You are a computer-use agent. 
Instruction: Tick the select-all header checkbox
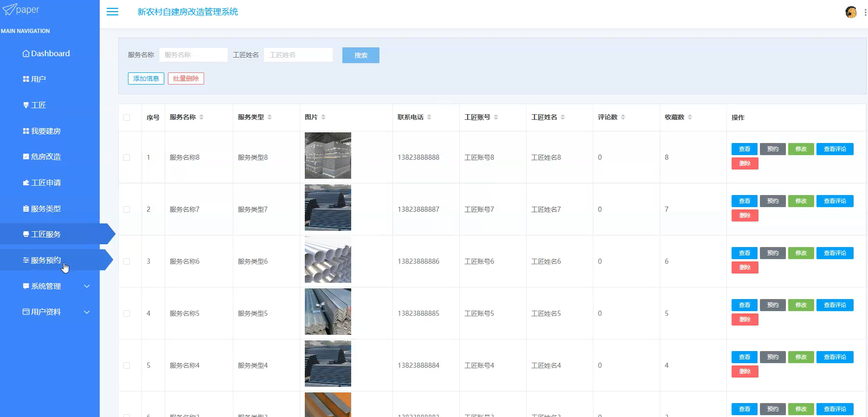point(127,117)
